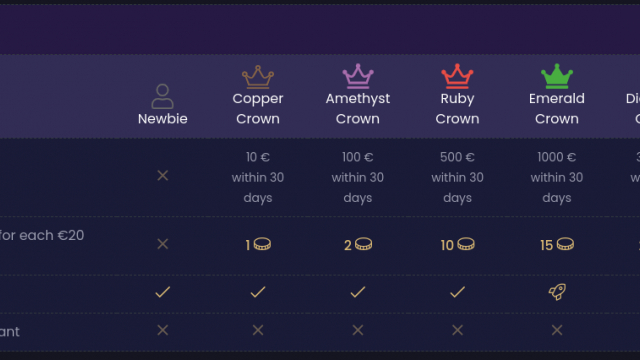Click the red Ruby Crown icon
This screenshot has height=360, width=640.
pyautogui.click(x=457, y=76)
